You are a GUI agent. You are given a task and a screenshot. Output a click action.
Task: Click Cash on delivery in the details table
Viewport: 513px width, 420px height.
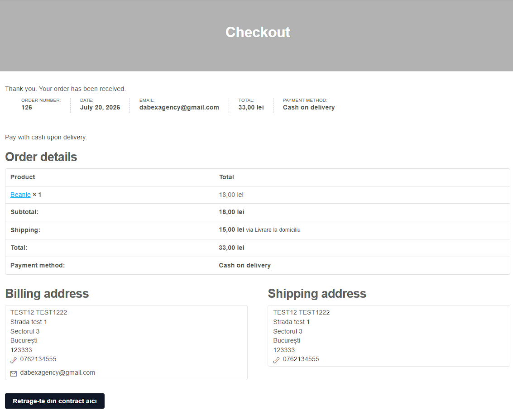[x=245, y=265]
